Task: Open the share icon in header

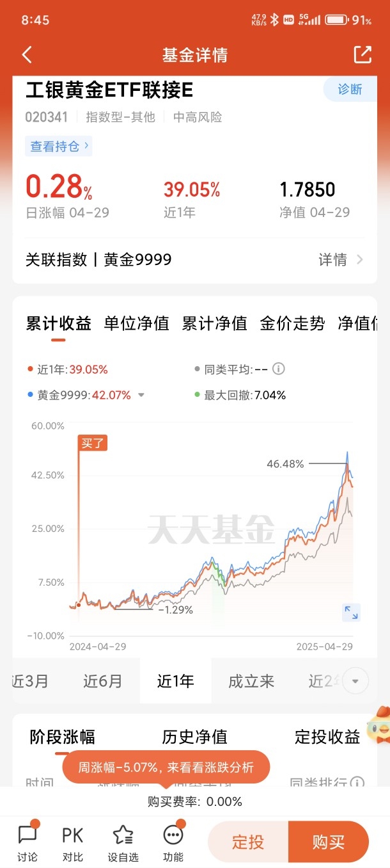Action: click(x=363, y=54)
